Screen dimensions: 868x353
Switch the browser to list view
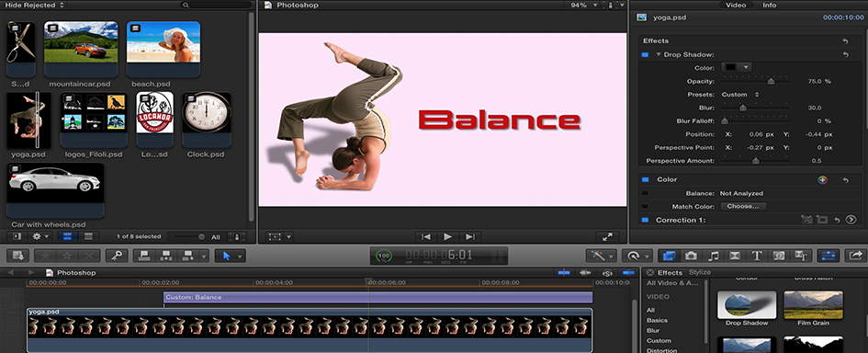[x=87, y=236]
